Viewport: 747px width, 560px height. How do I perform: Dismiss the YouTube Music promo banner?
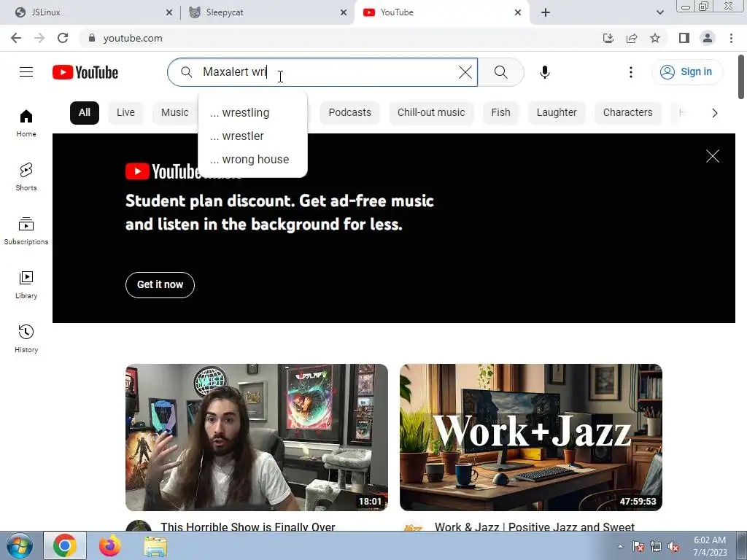pos(712,156)
